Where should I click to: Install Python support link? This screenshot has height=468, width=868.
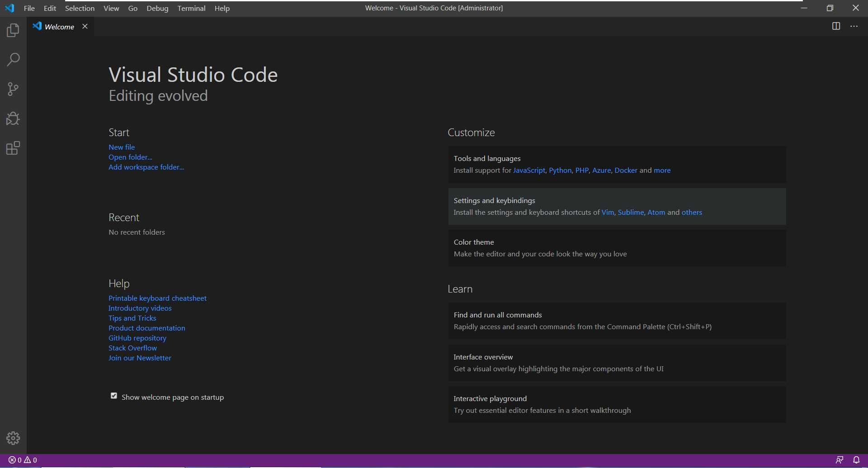pos(560,170)
